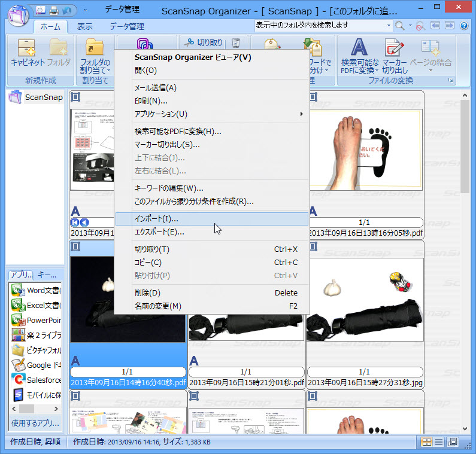The width and height of the screenshot is (476, 454).
Task: Click the magnifier search icon
Action: pyautogui.click(x=399, y=26)
